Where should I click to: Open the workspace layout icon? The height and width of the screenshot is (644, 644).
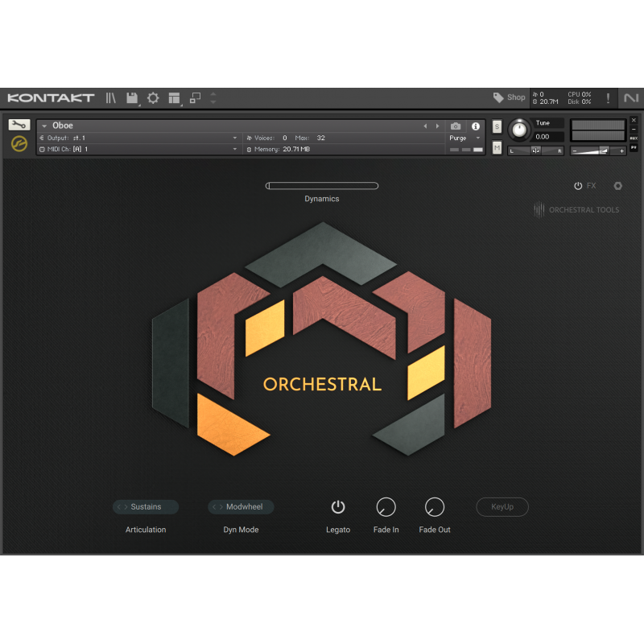click(x=174, y=97)
